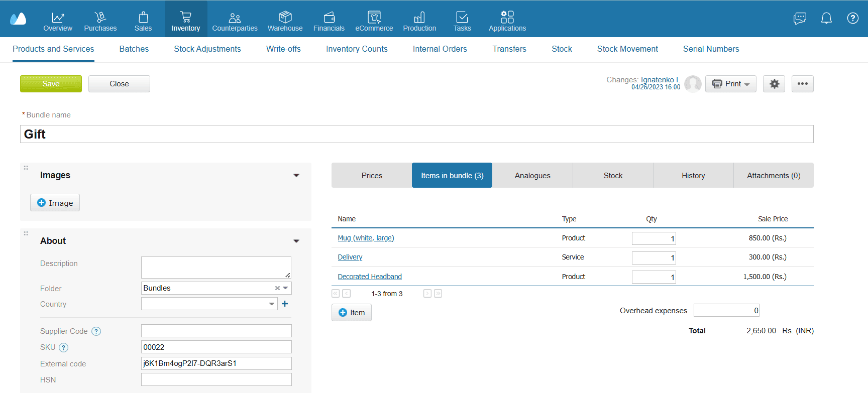Click the help question mark icon
868x393 pixels.
(852, 19)
